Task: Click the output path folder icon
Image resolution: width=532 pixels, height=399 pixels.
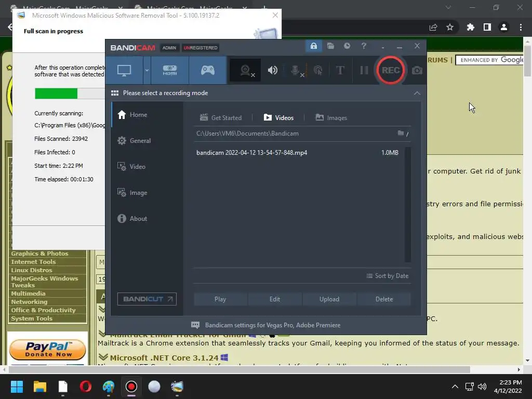Action: tap(401, 133)
